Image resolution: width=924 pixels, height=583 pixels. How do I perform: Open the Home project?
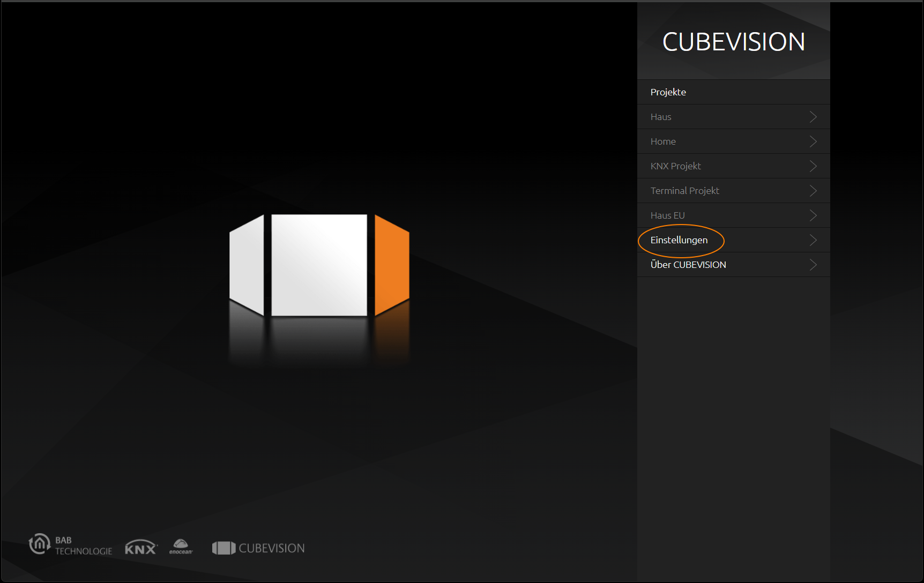tap(733, 141)
